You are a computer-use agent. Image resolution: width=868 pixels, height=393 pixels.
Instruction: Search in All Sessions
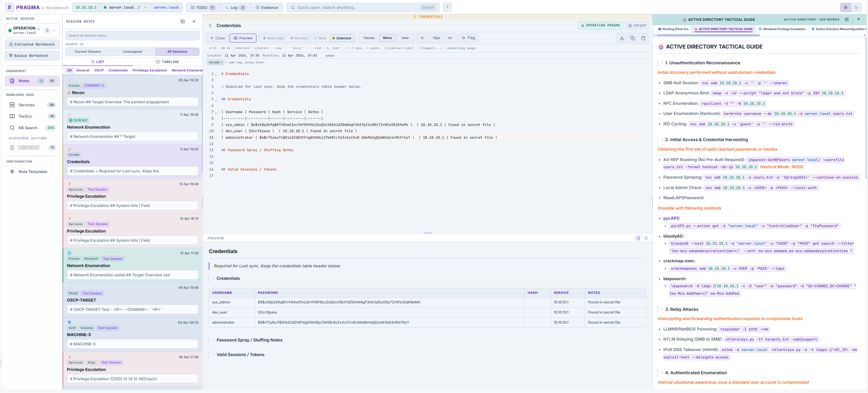click(x=177, y=52)
